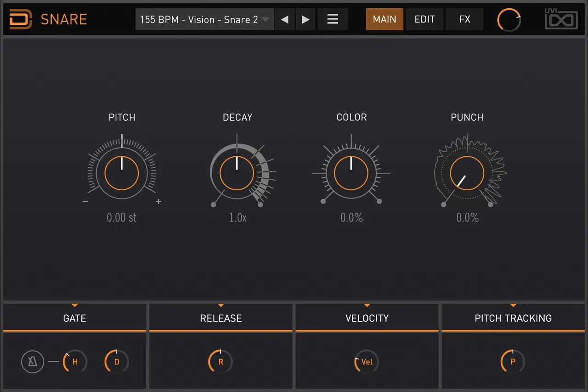Click the master volume knob in header
The height and width of the screenshot is (392, 588).
[x=509, y=20]
